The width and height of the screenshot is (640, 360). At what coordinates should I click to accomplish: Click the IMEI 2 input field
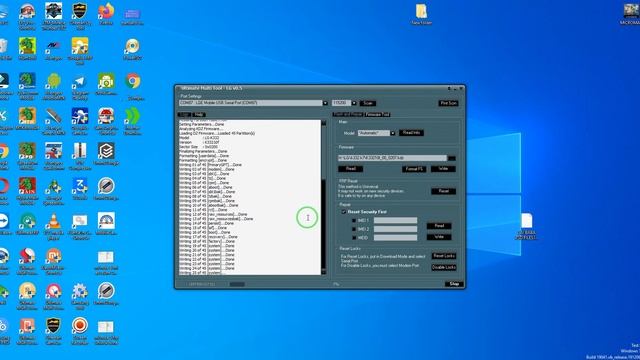(x=396, y=229)
